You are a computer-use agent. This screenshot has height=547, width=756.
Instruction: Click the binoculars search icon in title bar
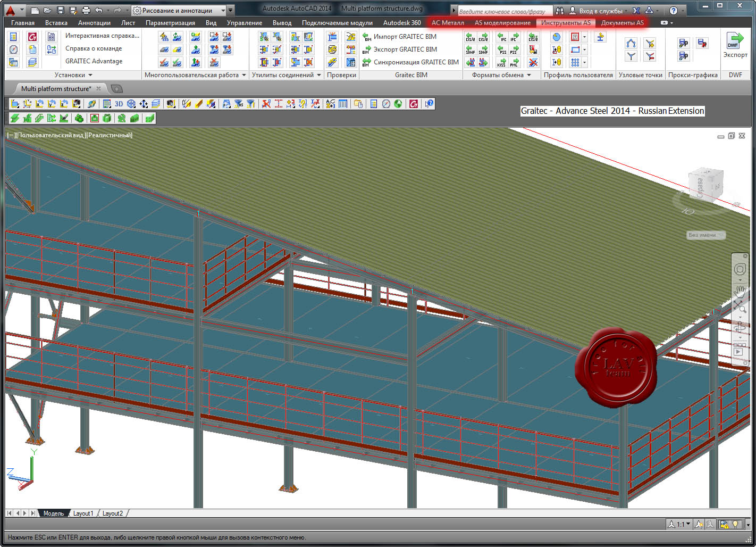[x=559, y=11]
